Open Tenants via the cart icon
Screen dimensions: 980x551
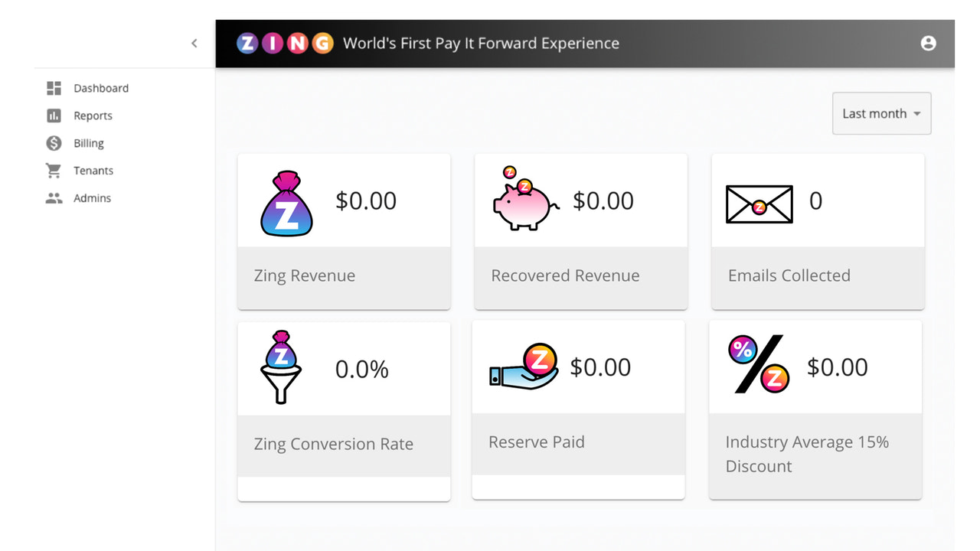pyautogui.click(x=52, y=171)
